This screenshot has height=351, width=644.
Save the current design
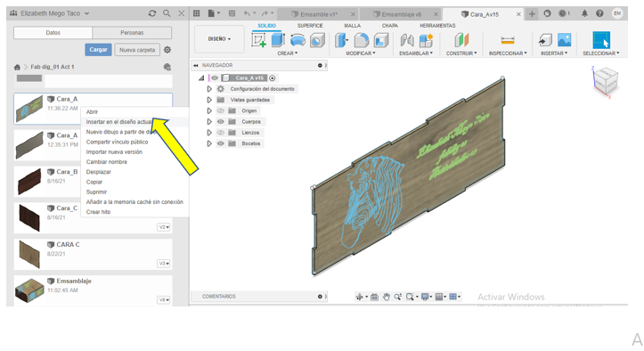click(x=232, y=13)
